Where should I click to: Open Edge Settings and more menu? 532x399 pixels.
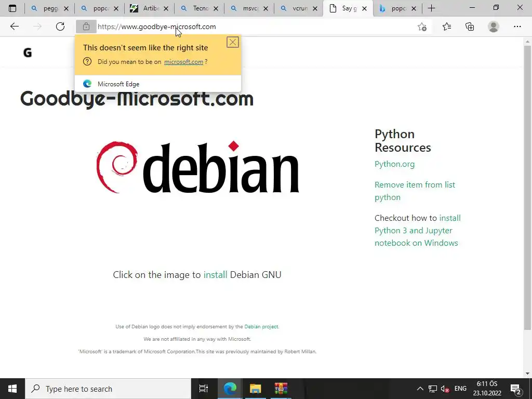pos(517,26)
